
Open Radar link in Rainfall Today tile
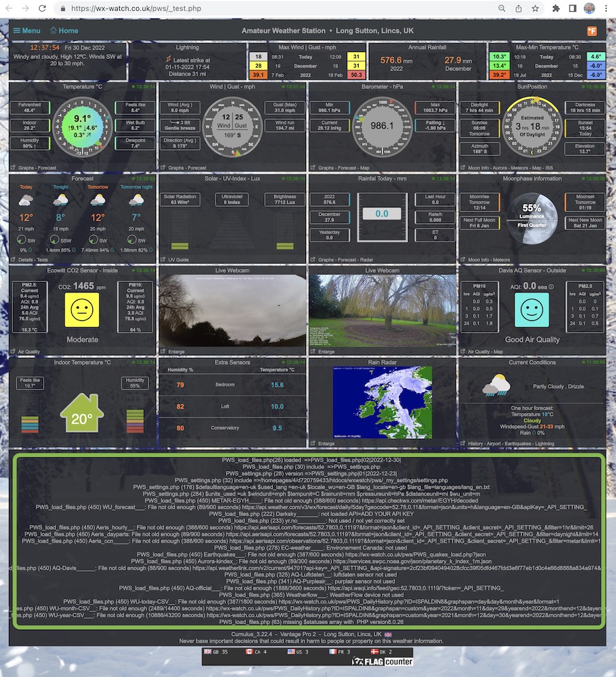[366, 260]
